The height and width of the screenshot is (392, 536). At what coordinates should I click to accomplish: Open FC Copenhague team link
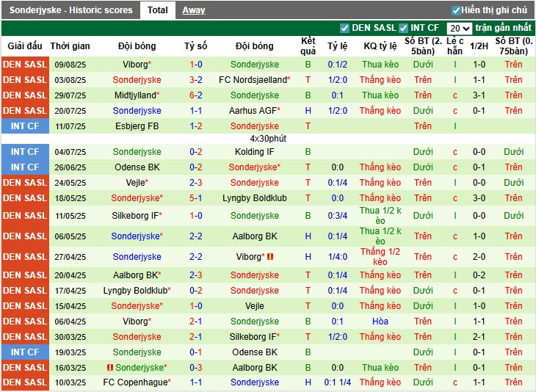(x=137, y=382)
